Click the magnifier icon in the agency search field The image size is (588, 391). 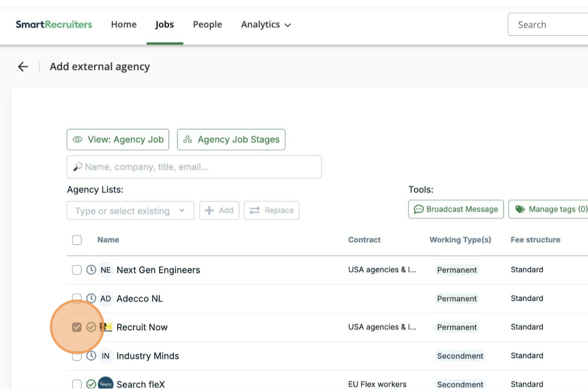(78, 167)
